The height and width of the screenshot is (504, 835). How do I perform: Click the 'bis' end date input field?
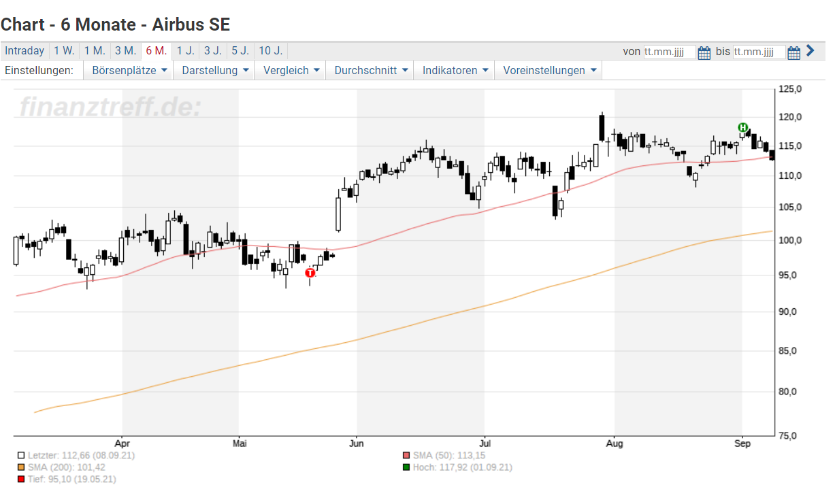pos(759,52)
